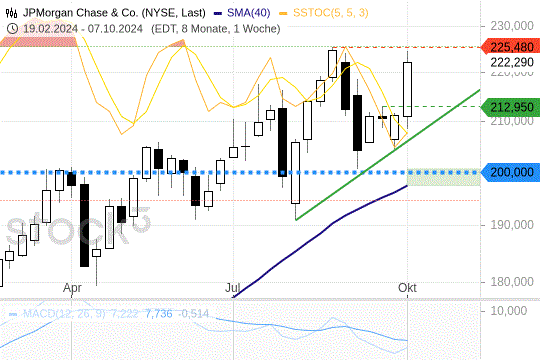Image resolution: width=540 pixels, height=360 pixels.
Task: Click the MACD value 7,736
Action: (158, 314)
